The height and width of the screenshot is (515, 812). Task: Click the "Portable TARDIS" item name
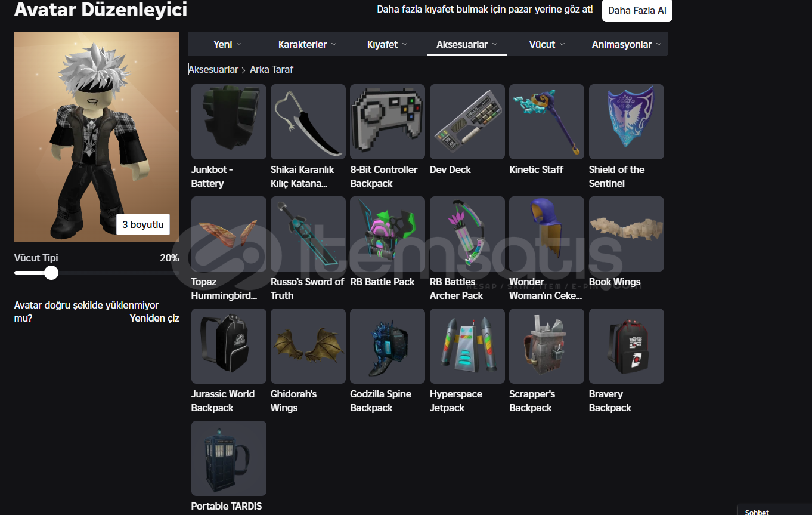click(x=227, y=506)
